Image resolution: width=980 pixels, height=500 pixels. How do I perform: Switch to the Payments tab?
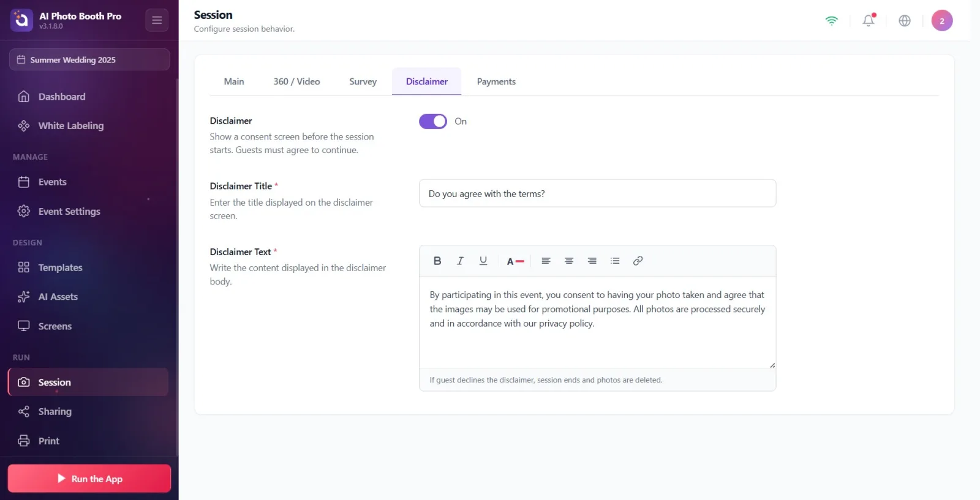click(x=496, y=81)
